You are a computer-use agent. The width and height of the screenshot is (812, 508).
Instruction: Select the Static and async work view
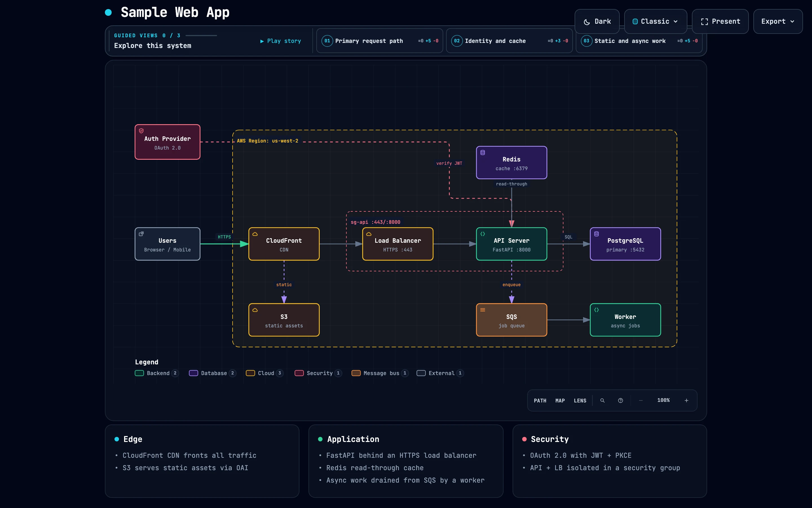pyautogui.click(x=639, y=41)
